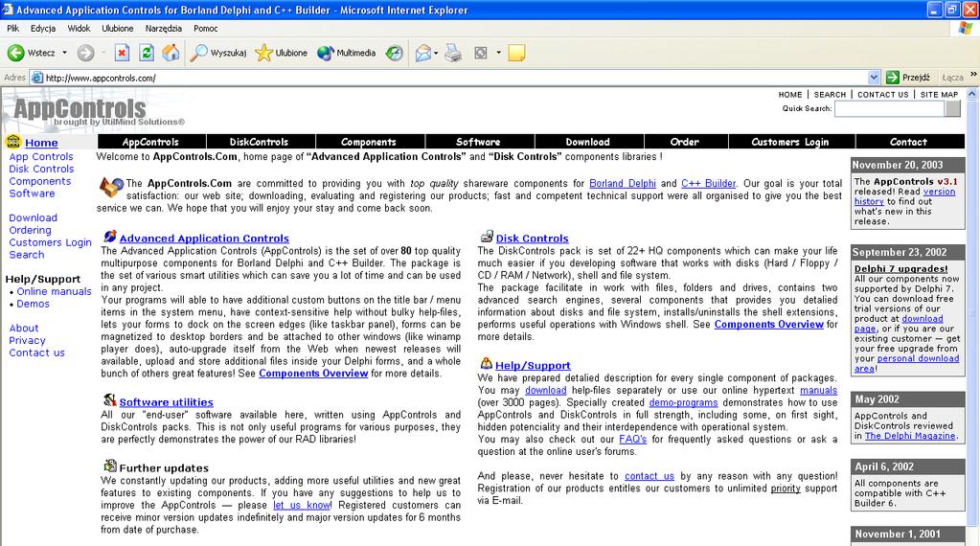Open Demos in the sidebar

point(34,304)
